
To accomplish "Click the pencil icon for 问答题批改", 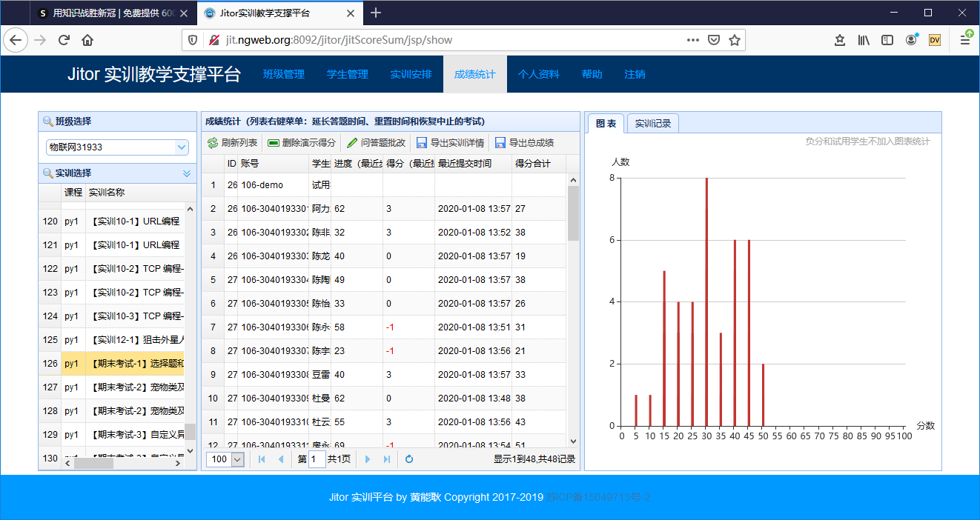I will click(352, 143).
